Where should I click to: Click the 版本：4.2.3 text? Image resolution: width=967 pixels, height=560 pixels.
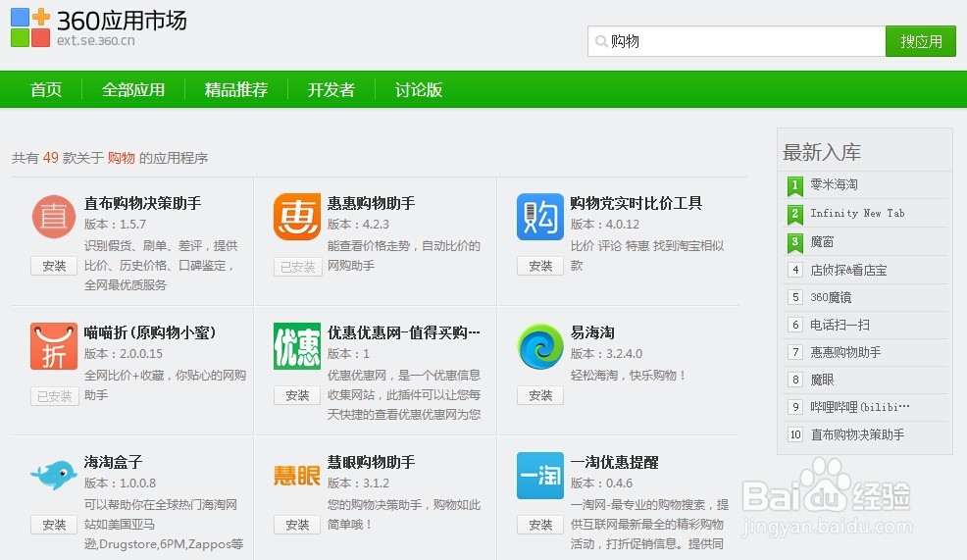pos(358,224)
